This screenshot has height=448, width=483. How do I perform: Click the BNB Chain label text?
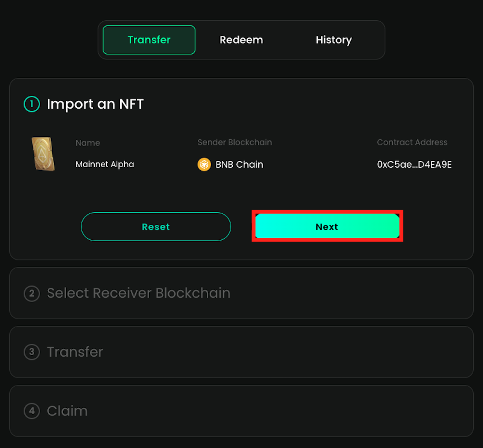[x=239, y=164]
